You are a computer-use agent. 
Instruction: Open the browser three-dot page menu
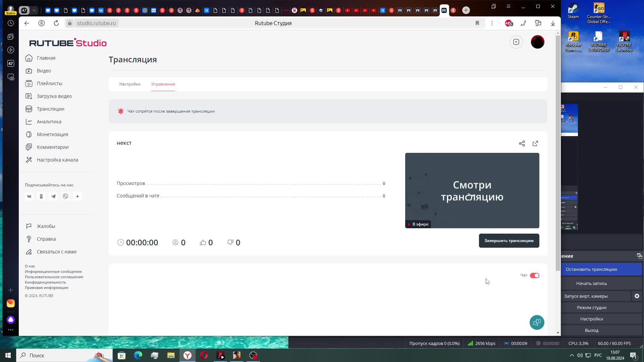(x=492, y=23)
